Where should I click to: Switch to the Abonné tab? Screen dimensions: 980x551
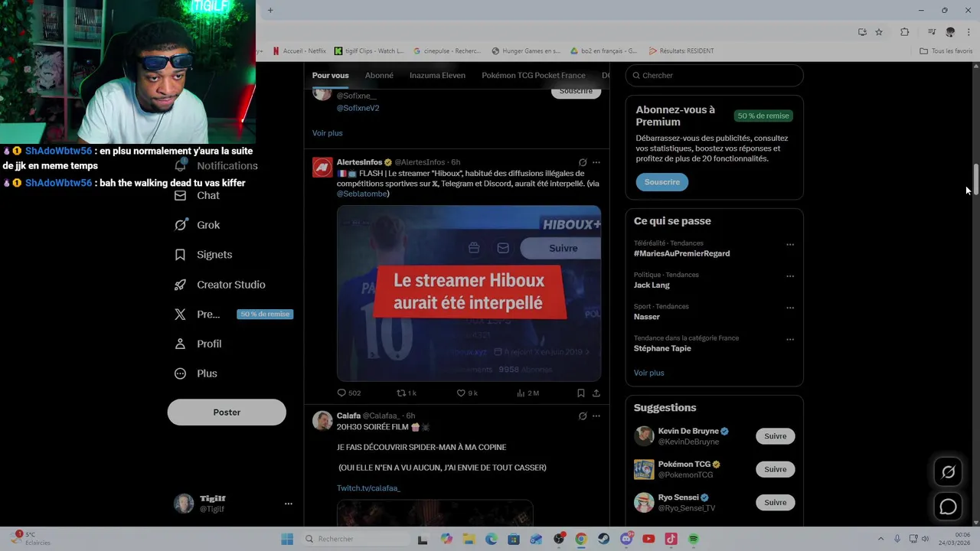[379, 75]
